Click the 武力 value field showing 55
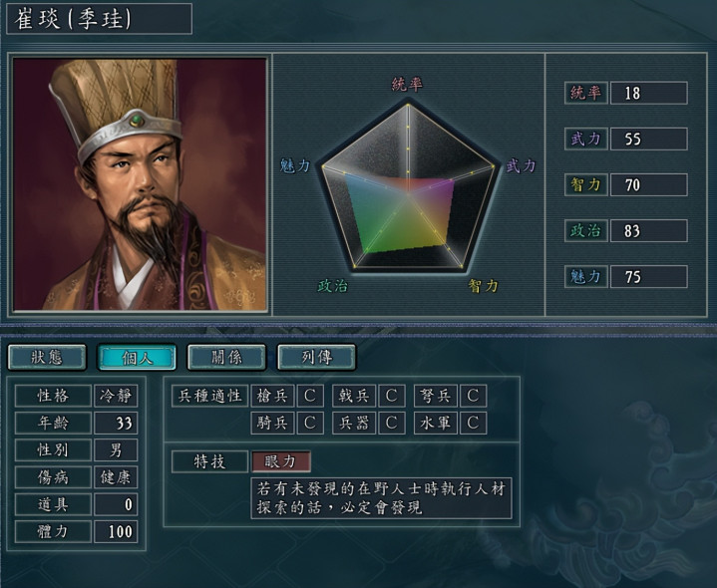717x588 pixels. (649, 139)
